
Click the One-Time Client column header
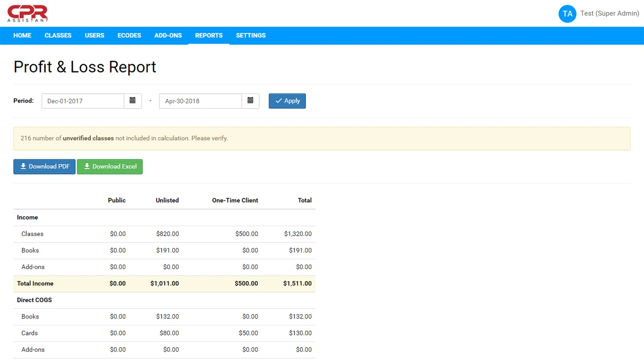235,200
